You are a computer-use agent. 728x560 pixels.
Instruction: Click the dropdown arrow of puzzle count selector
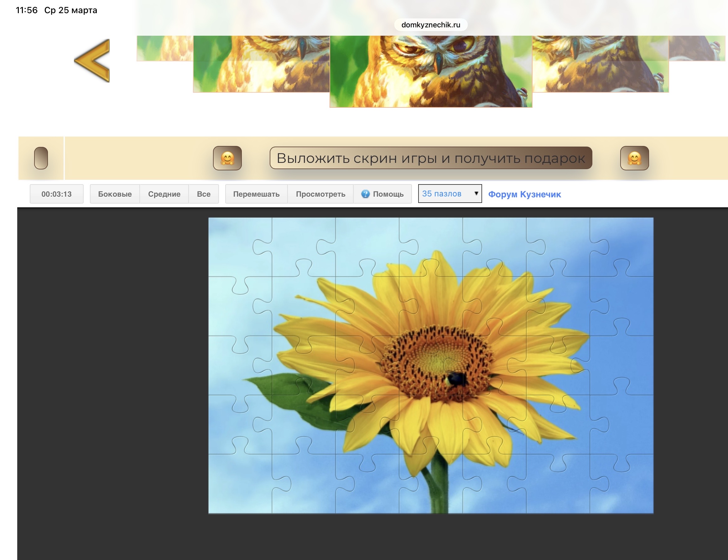pos(476,194)
